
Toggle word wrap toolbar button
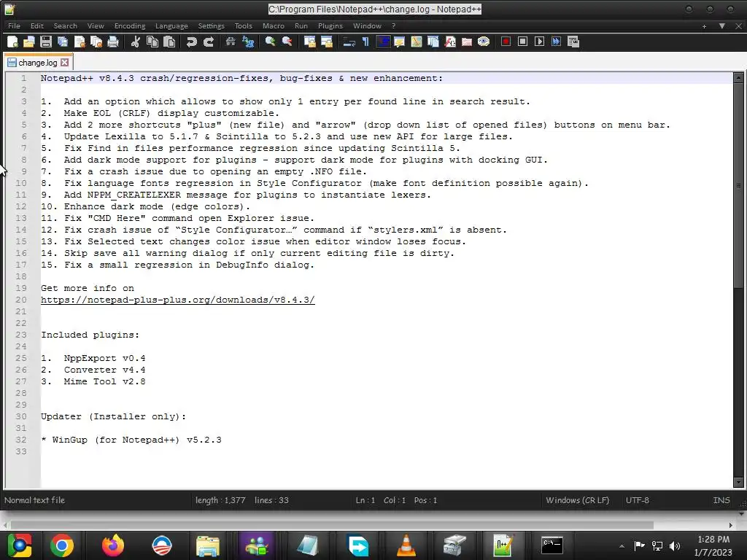[x=349, y=42]
